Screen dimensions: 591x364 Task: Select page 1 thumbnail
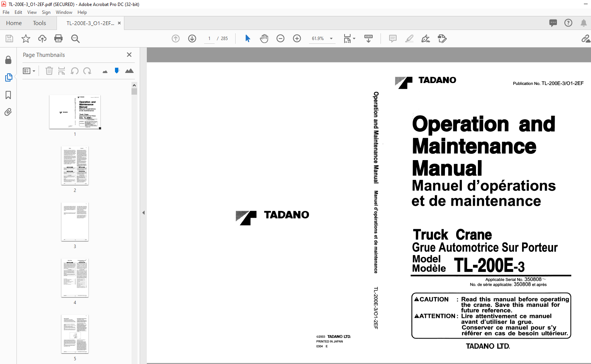point(75,112)
